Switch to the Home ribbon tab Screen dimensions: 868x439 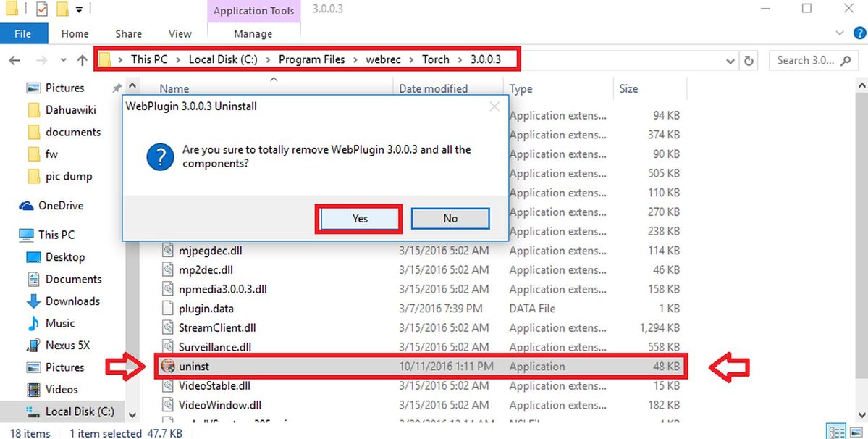(x=75, y=34)
